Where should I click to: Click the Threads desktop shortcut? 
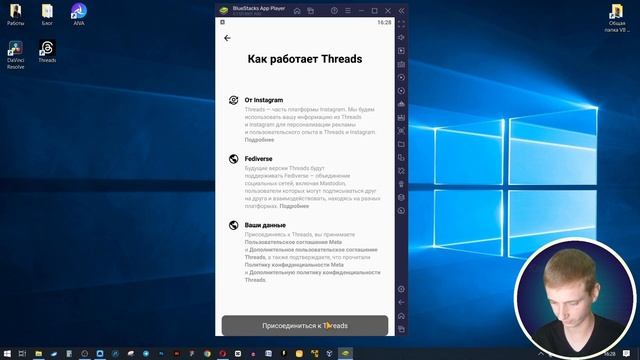(47, 51)
